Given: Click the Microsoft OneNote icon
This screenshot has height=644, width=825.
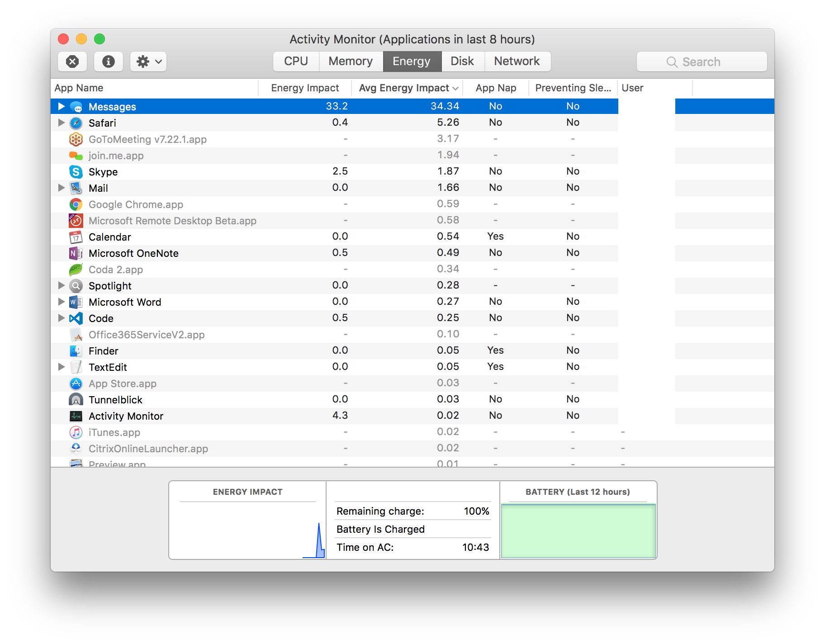Looking at the screenshot, I should [x=76, y=253].
